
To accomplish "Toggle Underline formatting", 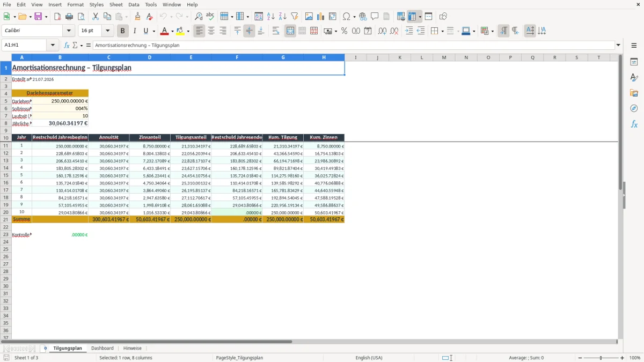I will (145, 31).
